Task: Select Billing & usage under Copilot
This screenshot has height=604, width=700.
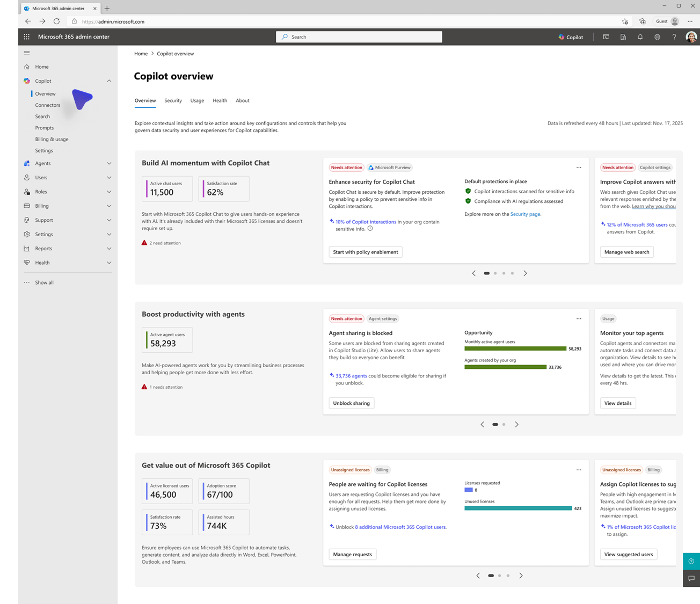Action: [52, 139]
